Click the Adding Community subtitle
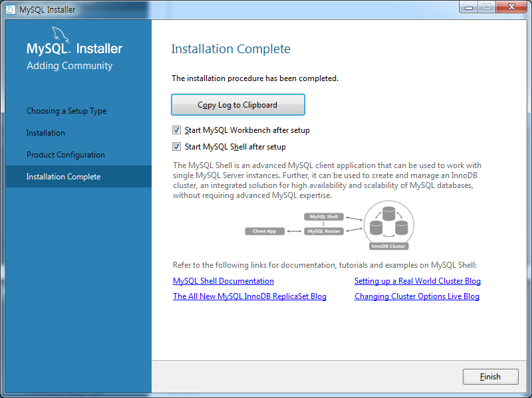Screen dimensions: 532x398 (70, 65)
